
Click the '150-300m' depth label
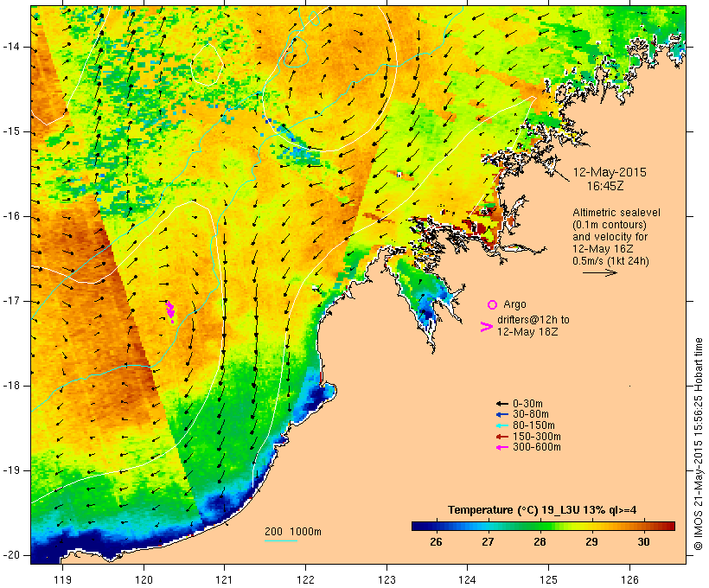pos(537,437)
